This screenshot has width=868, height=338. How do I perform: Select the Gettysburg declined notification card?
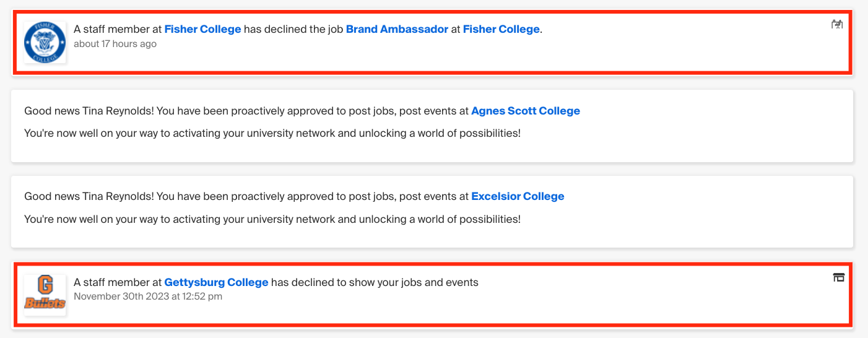(x=432, y=295)
